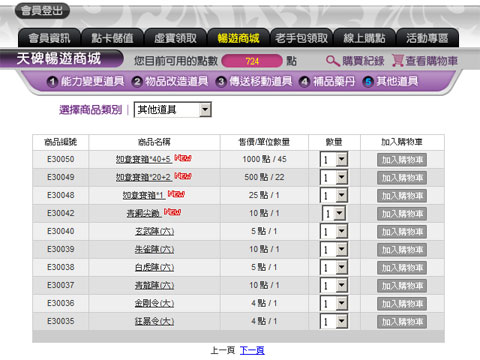The image size is (480, 360).
Task: Open product link for item E30040
Action: point(154,231)
